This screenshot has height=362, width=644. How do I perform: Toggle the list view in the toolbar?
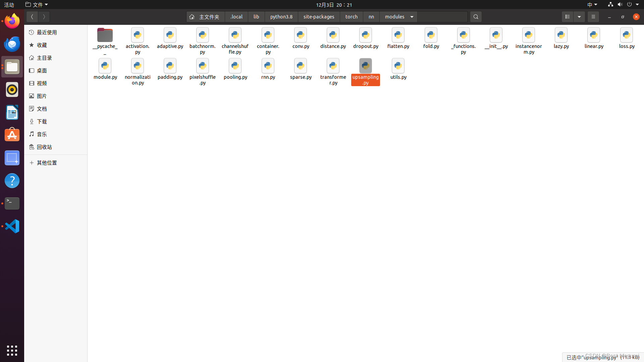tap(567, 16)
